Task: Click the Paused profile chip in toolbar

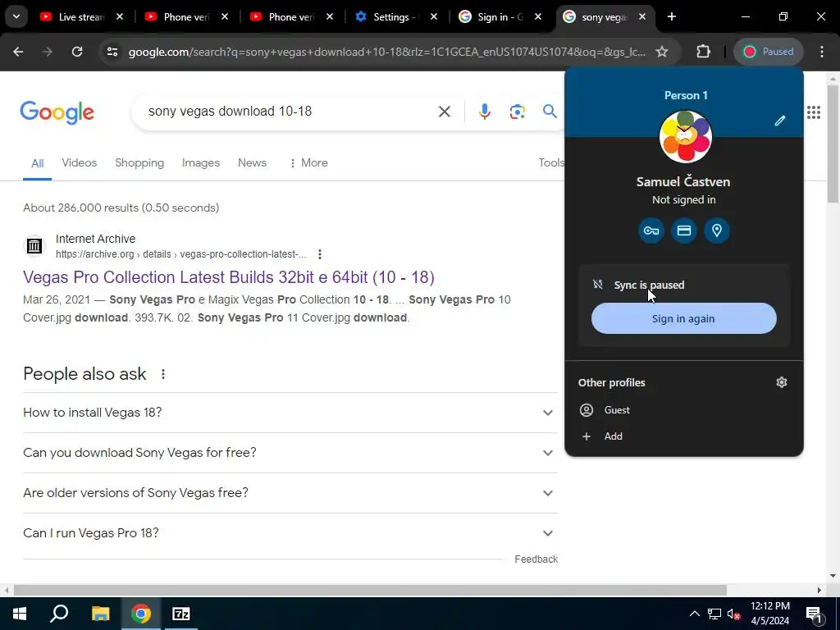Action: click(x=768, y=52)
